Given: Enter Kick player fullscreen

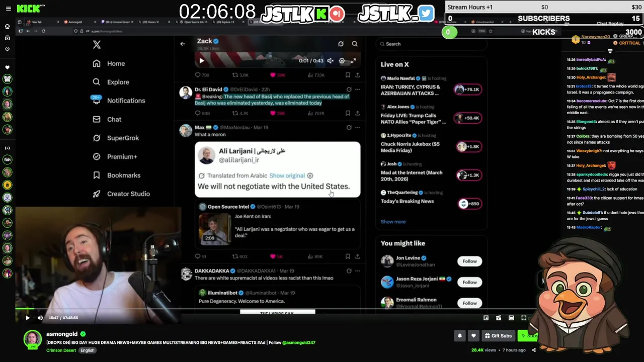Looking at the screenshot, I should (x=524, y=318).
